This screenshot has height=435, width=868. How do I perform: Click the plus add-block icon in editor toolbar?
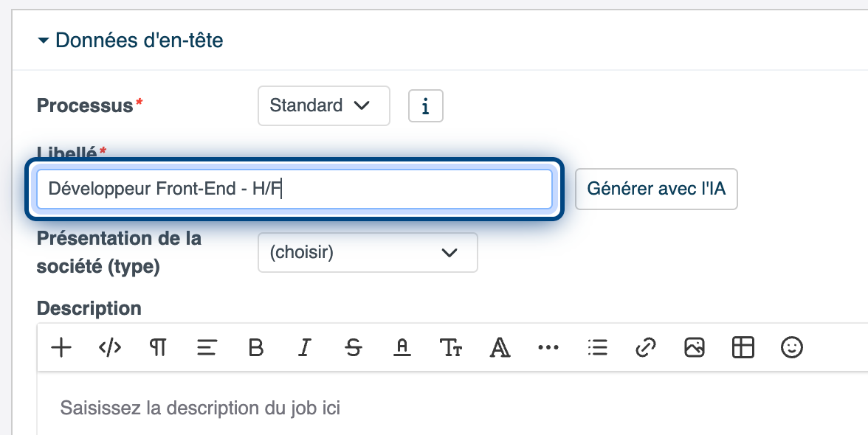pyautogui.click(x=61, y=347)
